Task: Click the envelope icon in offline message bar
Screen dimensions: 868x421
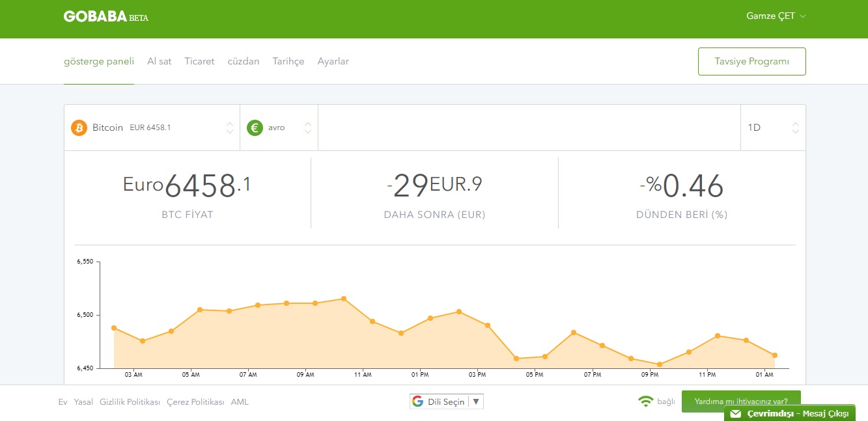Action: pos(735,414)
